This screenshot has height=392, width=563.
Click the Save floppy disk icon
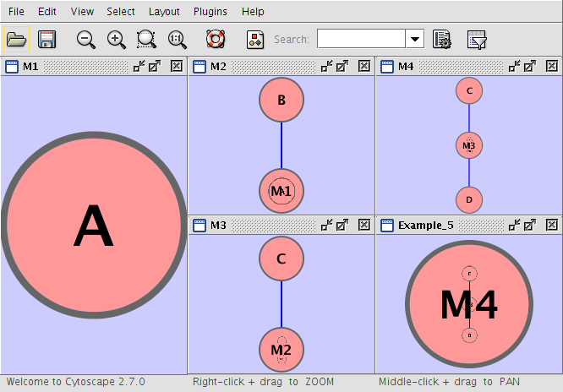[47, 40]
